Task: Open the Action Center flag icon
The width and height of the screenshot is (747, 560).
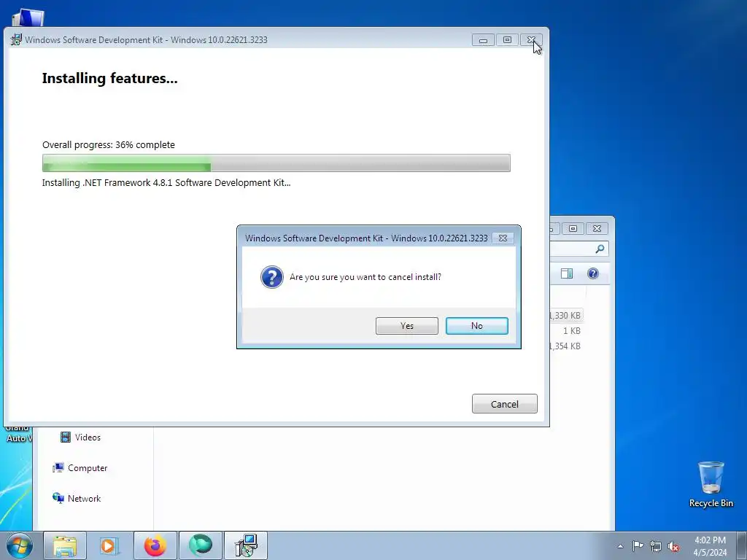Action: (638, 546)
